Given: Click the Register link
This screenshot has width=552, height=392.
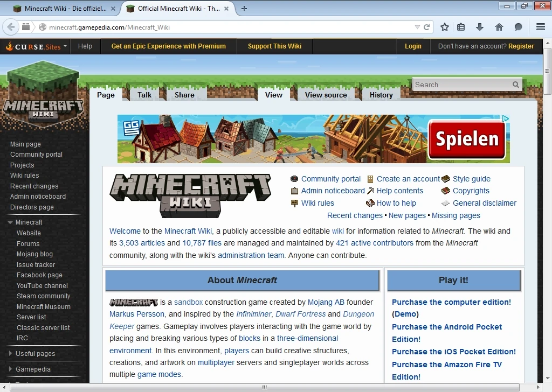Looking at the screenshot, I should tap(521, 46).
